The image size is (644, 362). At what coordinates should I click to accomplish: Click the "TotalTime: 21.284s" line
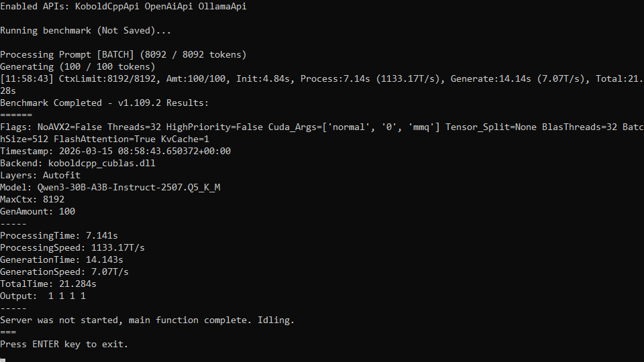(x=48, y=284)
